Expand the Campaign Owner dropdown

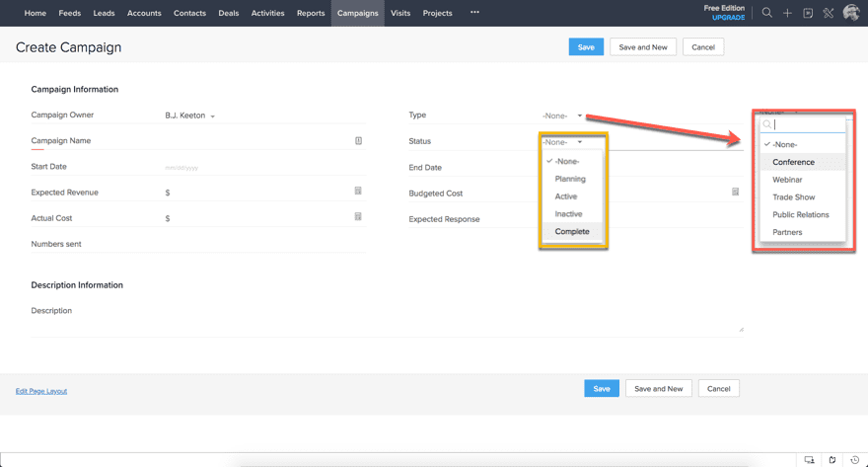point(189,116)
